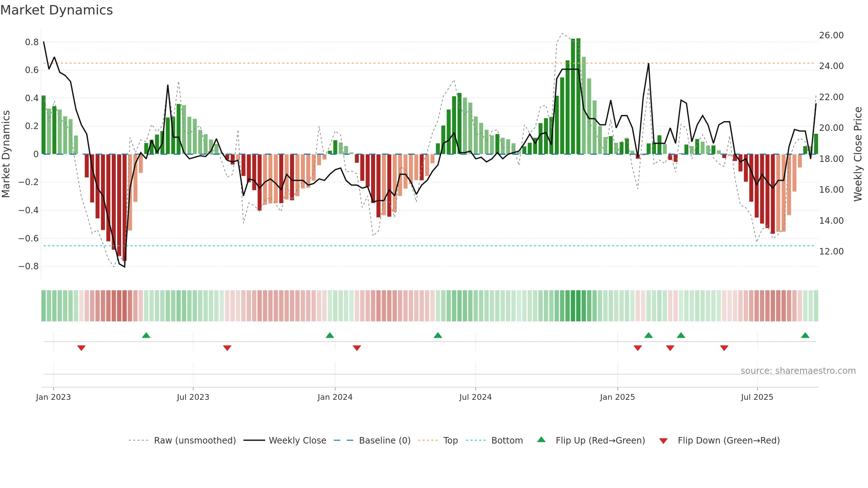Select the flip-up marker just before Jan 2024
The image size is (868, 488).
(330, 335)
